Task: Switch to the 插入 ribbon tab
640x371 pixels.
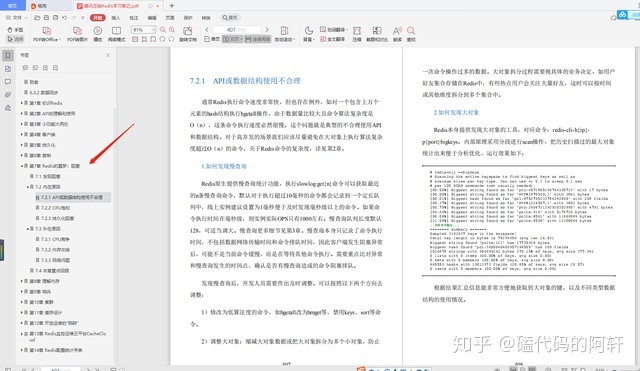Action: point(116,18)
